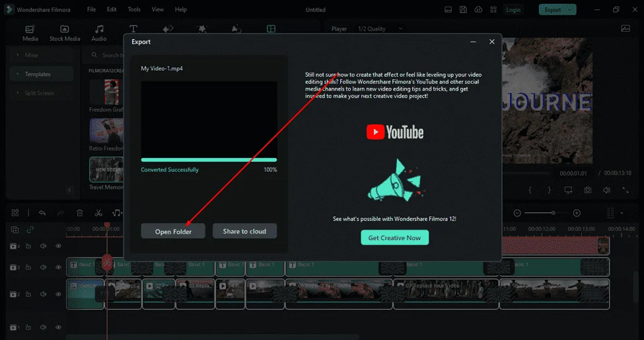The width and height of the screenshot is (644, 340).
Task: Click the zoom out minus icon on timeline
Action: coord(517,213)
